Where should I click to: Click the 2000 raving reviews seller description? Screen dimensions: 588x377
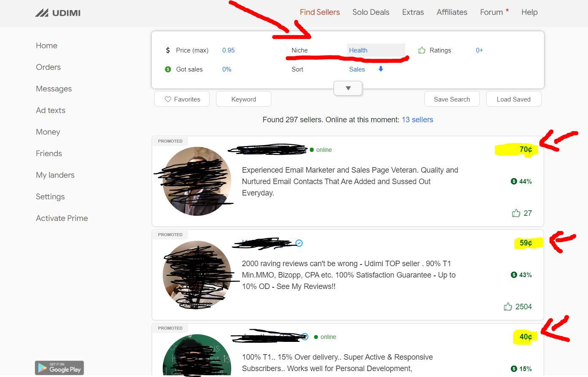point(349,275)
